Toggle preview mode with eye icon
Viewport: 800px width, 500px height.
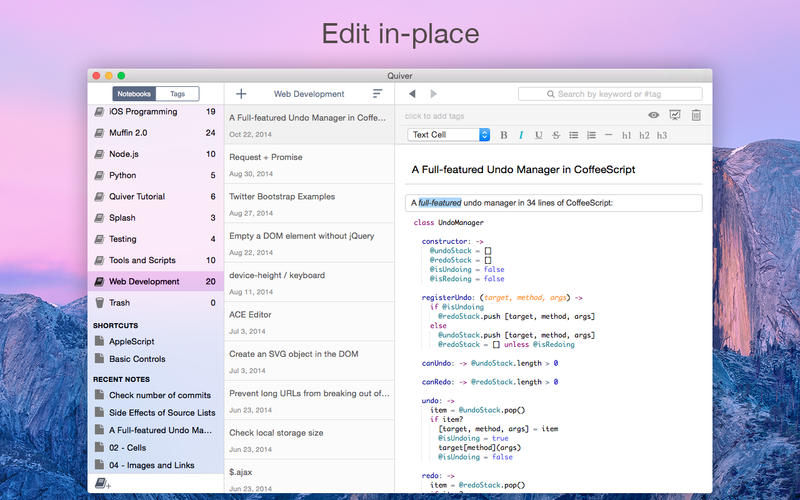pyautogui.click(x=654, y=116)
